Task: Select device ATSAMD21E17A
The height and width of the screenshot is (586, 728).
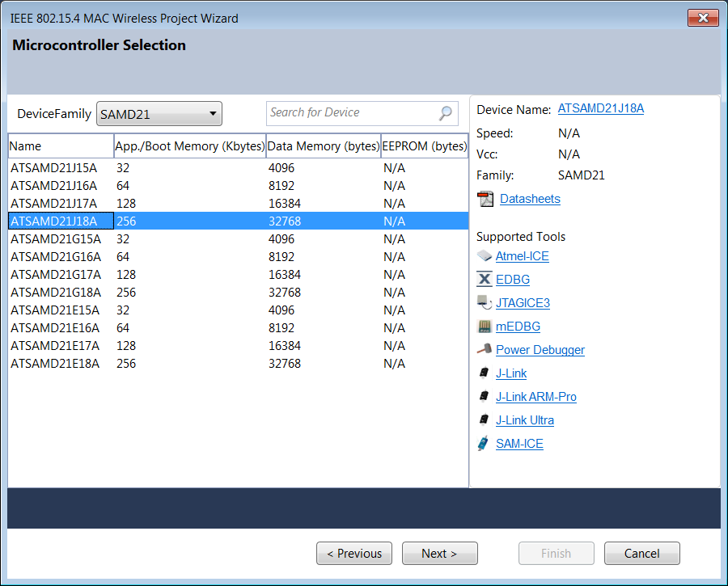Action: coord(238,346)
